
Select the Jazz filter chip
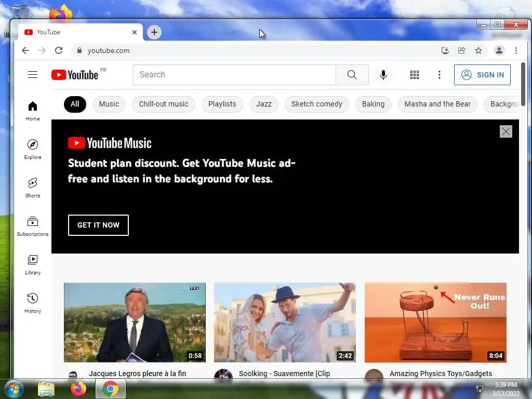[x=263, y=104]
